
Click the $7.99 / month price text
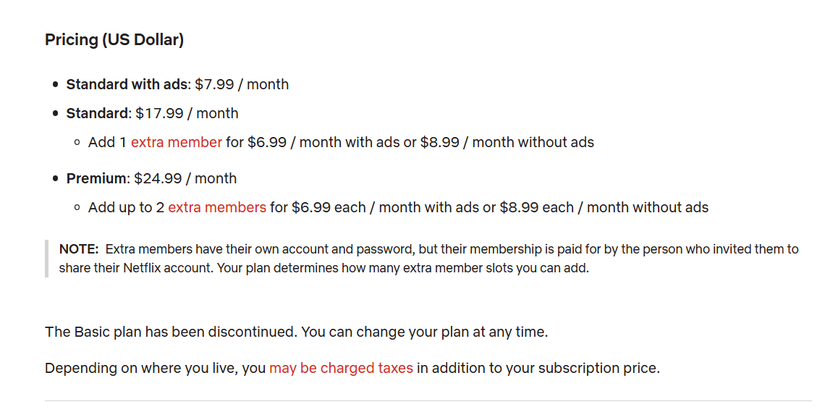(242, 84)
